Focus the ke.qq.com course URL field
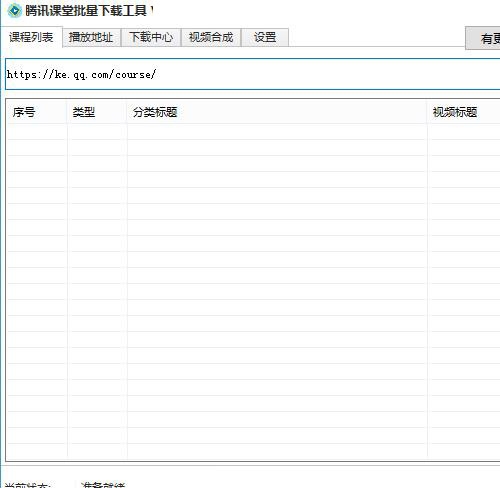This screenshot has height=488, width=500. coord(253,74)
